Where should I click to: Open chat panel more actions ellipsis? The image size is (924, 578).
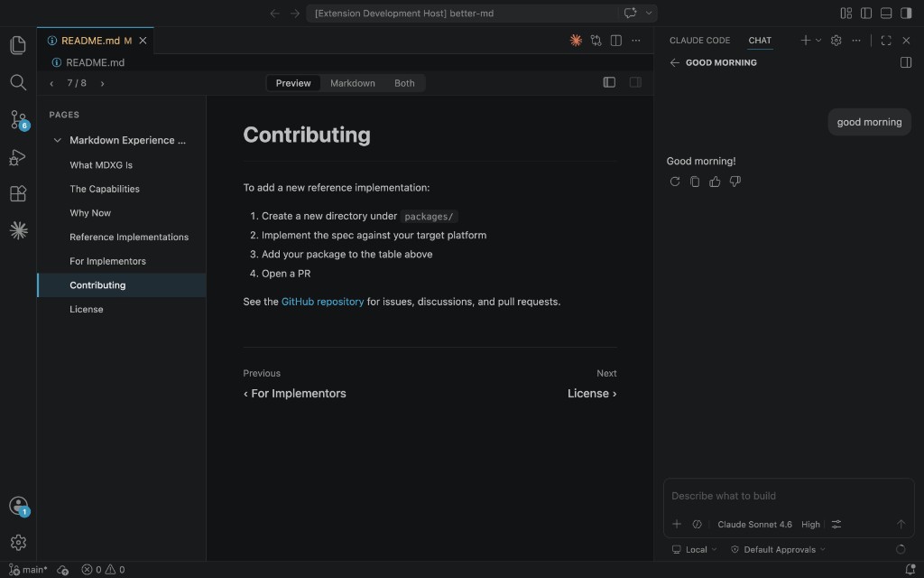(856, 40)
